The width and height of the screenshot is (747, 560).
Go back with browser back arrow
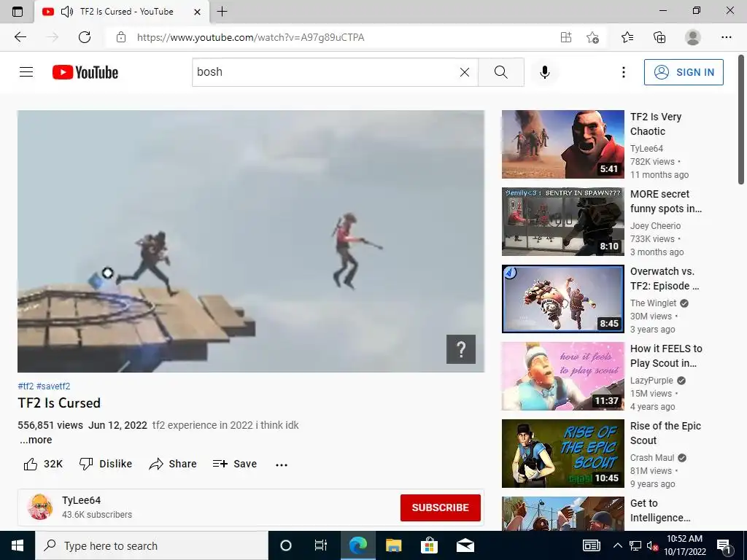coord(20,37)
